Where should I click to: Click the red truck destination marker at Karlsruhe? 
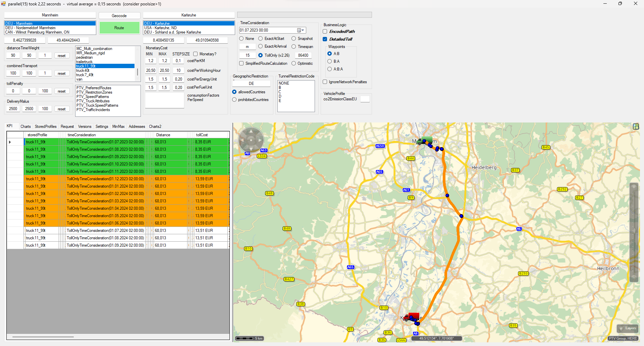point(413,316)
